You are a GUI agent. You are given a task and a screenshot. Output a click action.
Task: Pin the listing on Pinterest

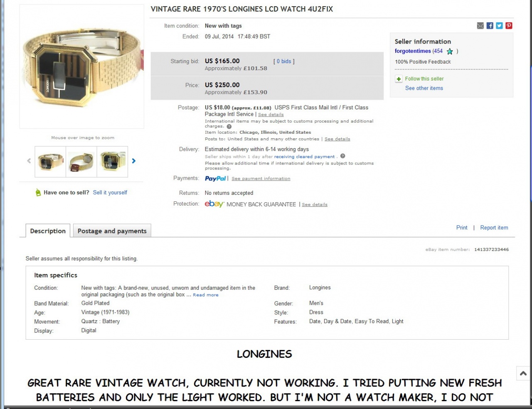pyautogui.click(x=509, y=26)
